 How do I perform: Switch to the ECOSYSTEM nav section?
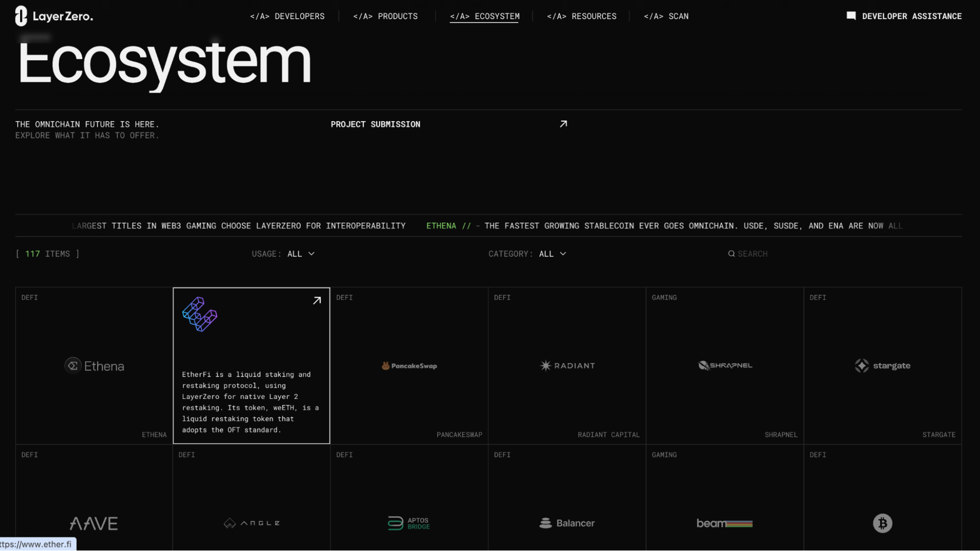coord(484,16)
